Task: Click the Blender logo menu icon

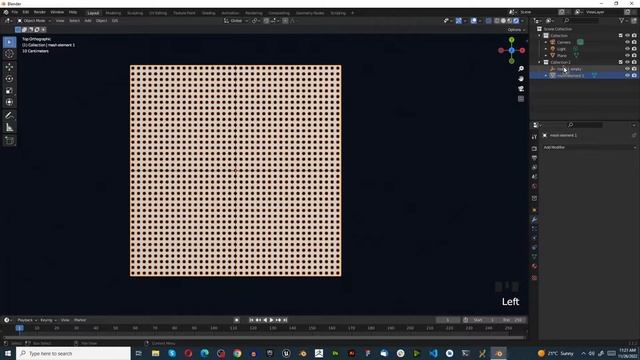Action: click(6, 12)
